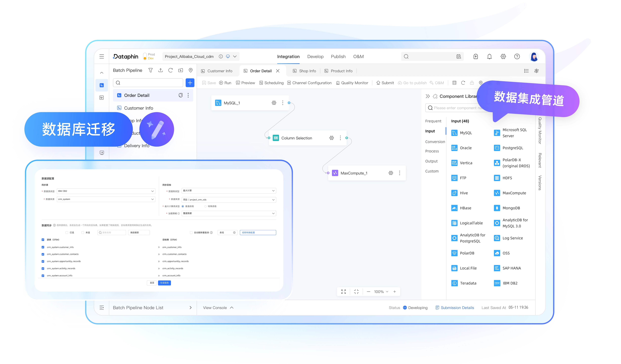The width and height of the screenshot is (621, 364).
Task: Open the MaxCompute_1 node three-dot menu
Action: [x=400, y=173]
